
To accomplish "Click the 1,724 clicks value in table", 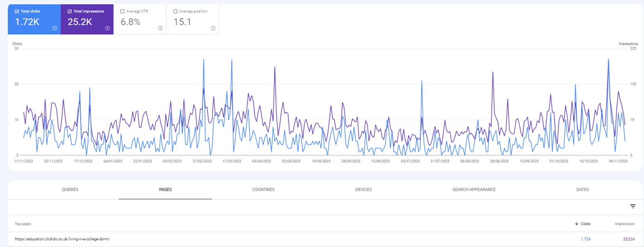I will click(585, 239).
